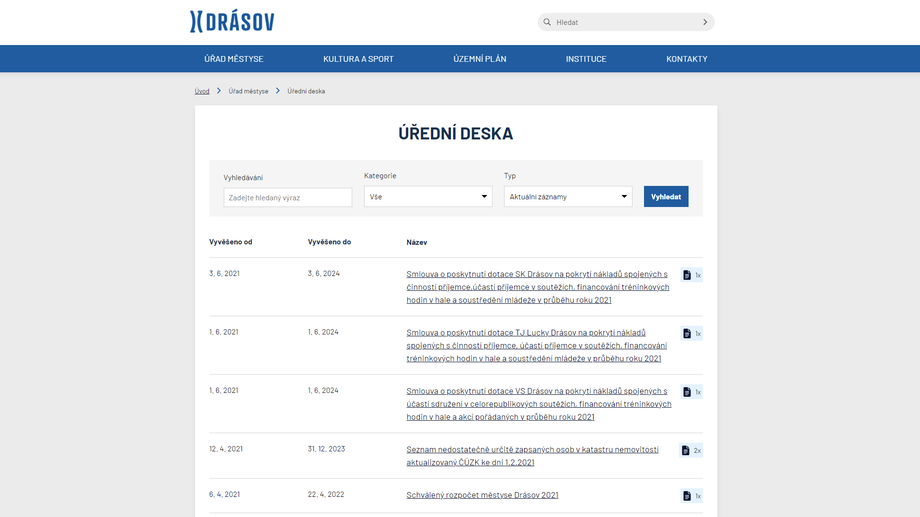This screenshot has height=517, width=920.
Task: Follow the Úvod breadcrumb link
Action: 202,91
